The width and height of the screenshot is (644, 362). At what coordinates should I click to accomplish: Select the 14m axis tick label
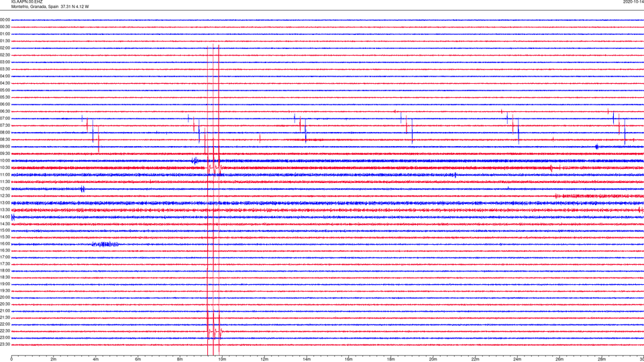point(307,359)
